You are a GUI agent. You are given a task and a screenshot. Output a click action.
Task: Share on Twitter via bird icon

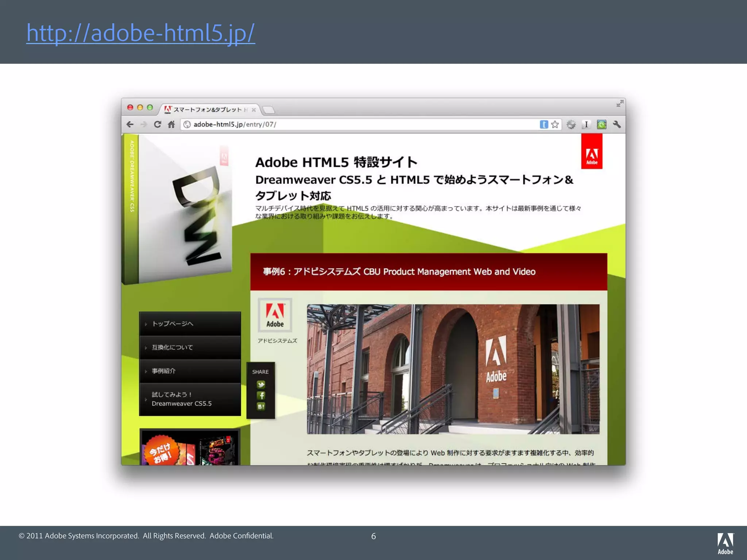[261, 385]
